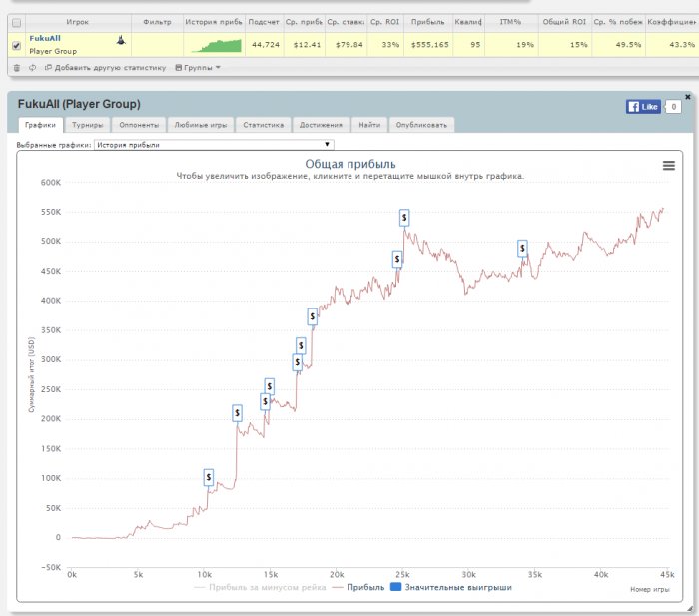699x616 pixels.
Task: Click the profit history sparkline thumbnail
Action: coord(217,44)
